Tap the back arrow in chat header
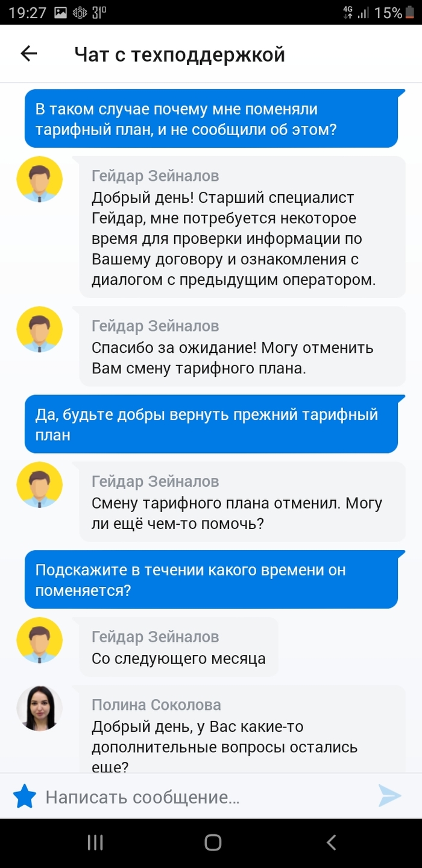The image size is (422, 868). pyautogui.click(x=28, y=54)
